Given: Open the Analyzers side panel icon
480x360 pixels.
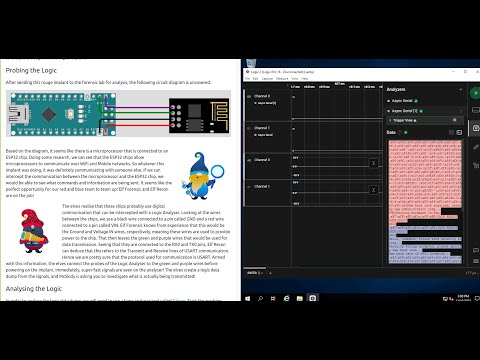Looking at the screenshot, I should (x=476, y=128).
